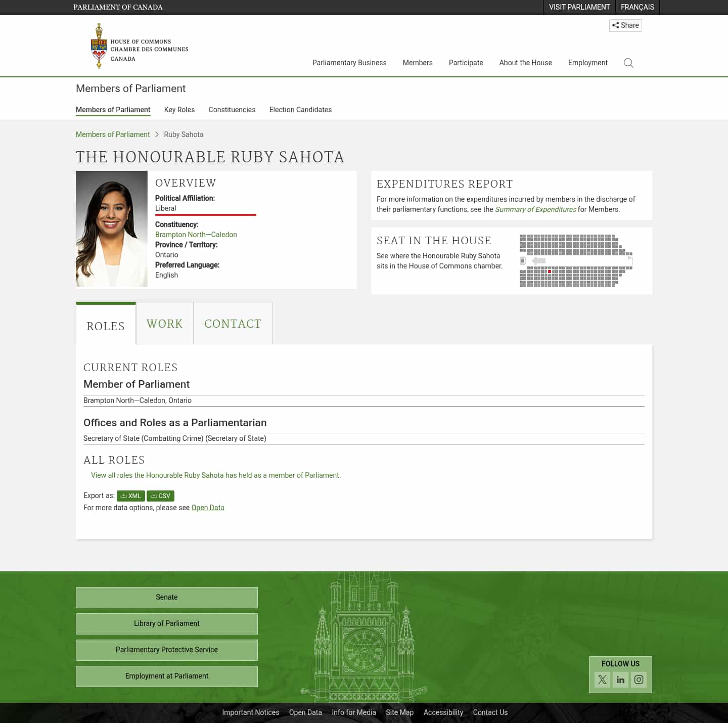Open the X (Twitter) social icon
728x723 pixels.
tap(602, 680)
